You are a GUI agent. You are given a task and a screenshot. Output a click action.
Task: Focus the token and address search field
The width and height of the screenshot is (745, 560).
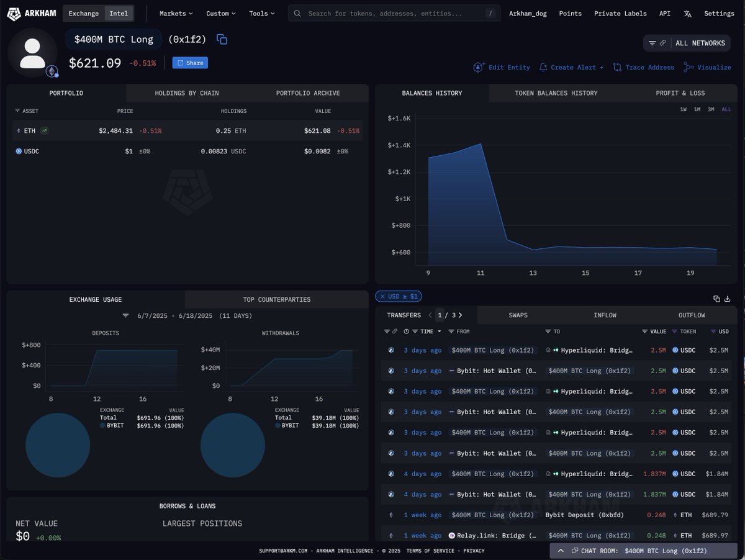pyautogui.click(x=394, y=14)
